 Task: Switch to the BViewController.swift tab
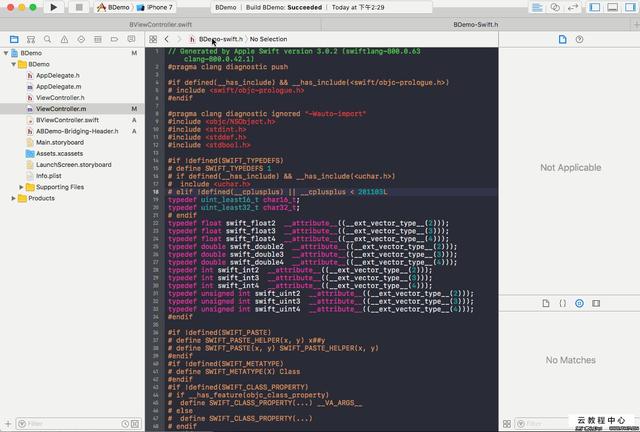[x=160, y=24]
